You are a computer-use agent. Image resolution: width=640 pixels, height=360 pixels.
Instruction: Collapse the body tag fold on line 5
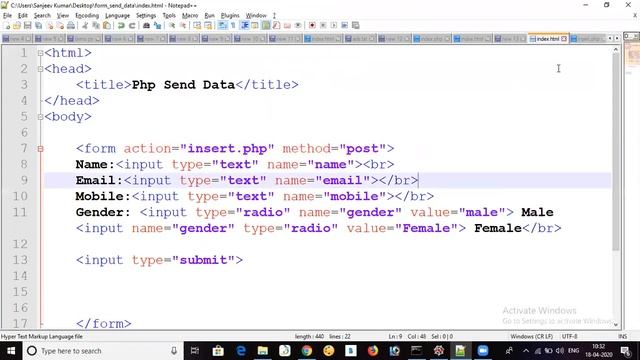[x=40, y=117]
